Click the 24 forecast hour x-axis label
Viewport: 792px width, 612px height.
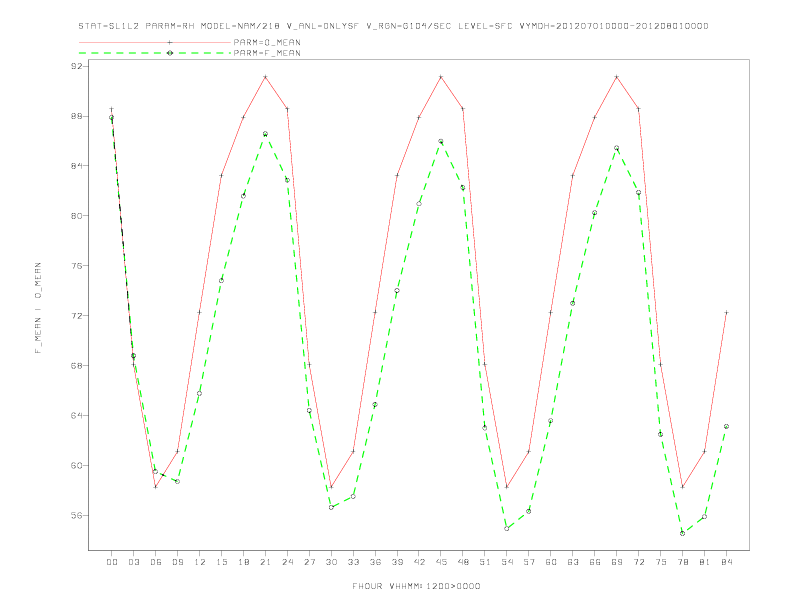coord(287,562)
